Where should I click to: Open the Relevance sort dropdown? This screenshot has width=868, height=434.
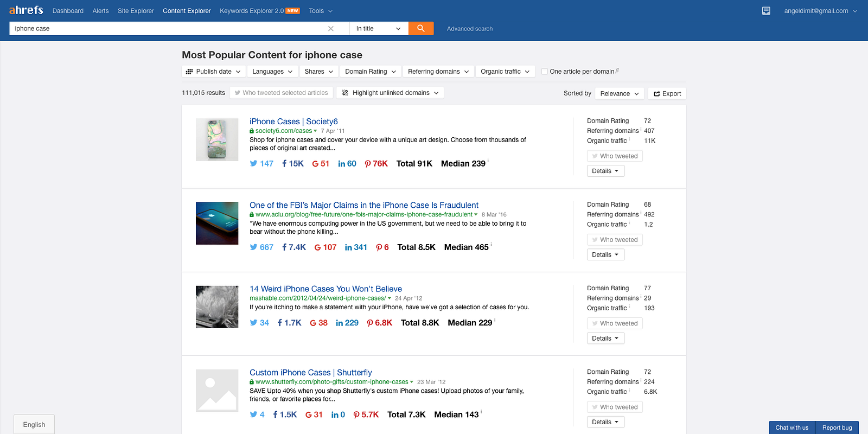click(x=620, y=93)
